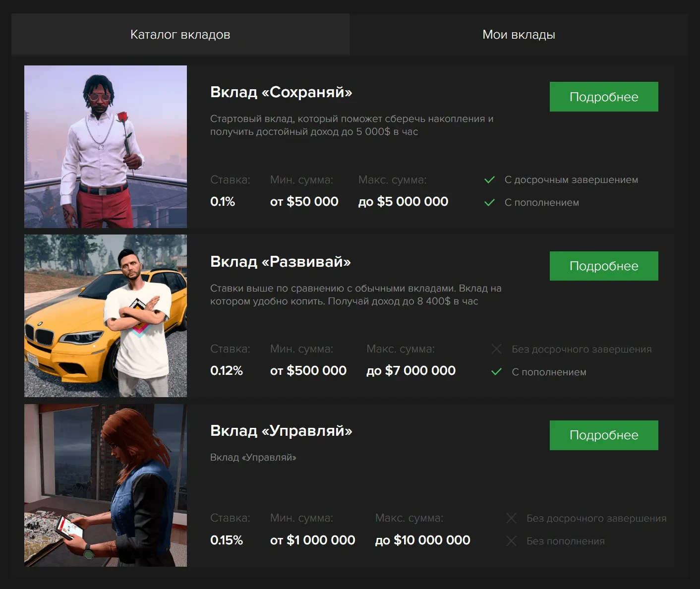Click the title Вклад «Развивай»

point(281,261)
